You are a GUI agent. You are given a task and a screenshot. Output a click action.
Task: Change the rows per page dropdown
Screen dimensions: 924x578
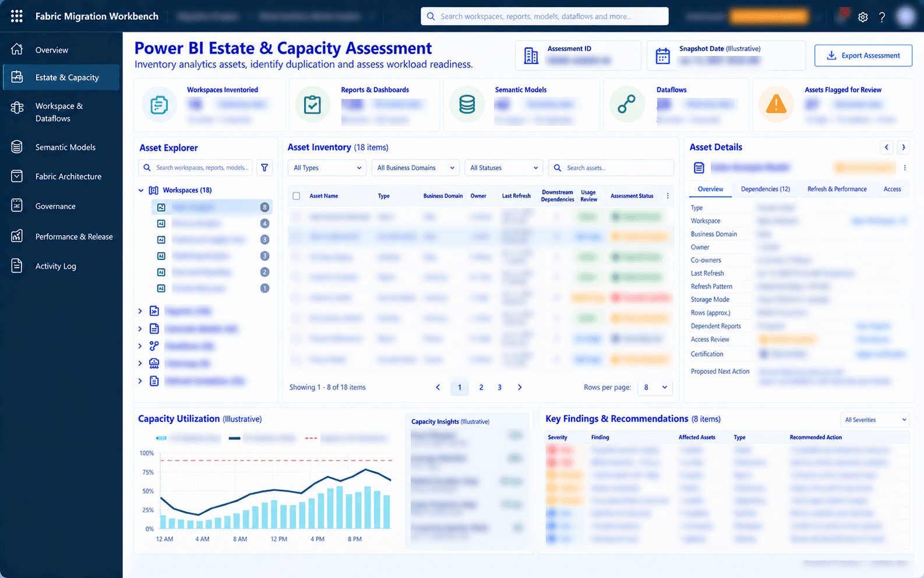(x=655, y=387)
